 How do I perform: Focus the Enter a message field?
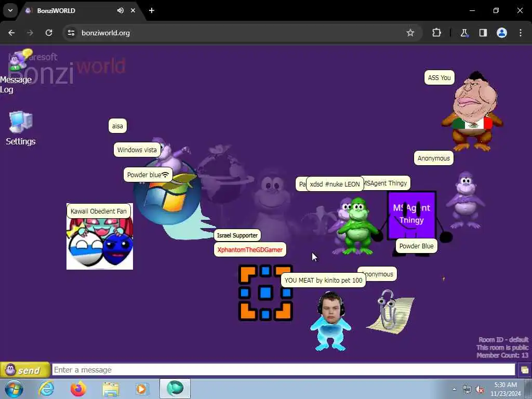283,370
